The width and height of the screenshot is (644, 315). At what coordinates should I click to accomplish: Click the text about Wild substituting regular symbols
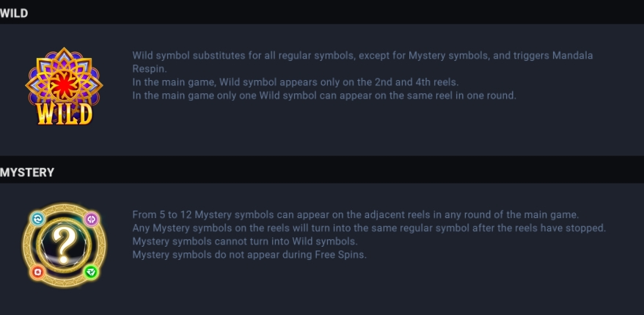coord(362,62)
